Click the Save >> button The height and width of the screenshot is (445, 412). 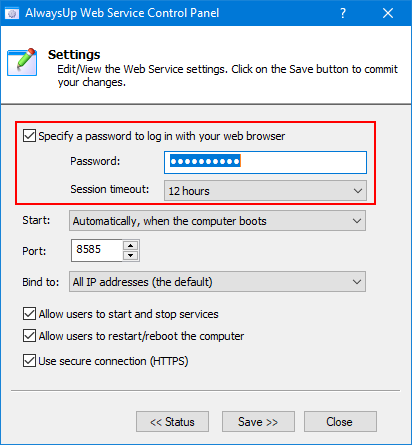pos(258,422)
